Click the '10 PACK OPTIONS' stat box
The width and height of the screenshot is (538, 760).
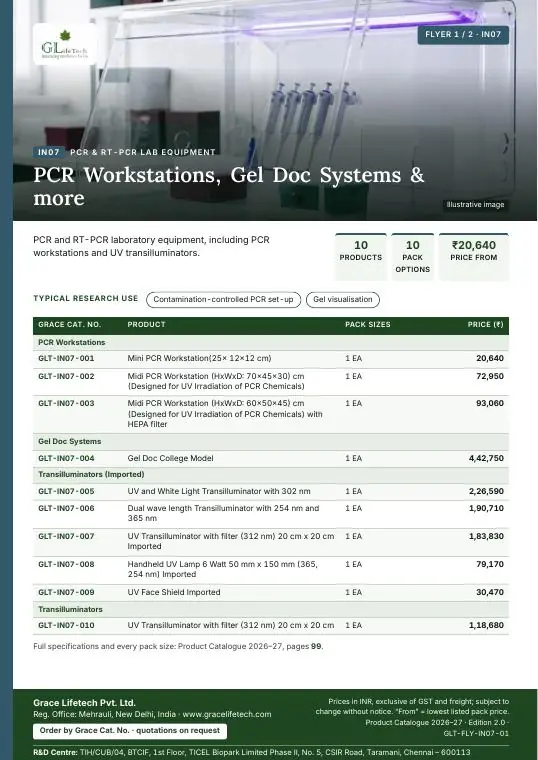(412, 257)
